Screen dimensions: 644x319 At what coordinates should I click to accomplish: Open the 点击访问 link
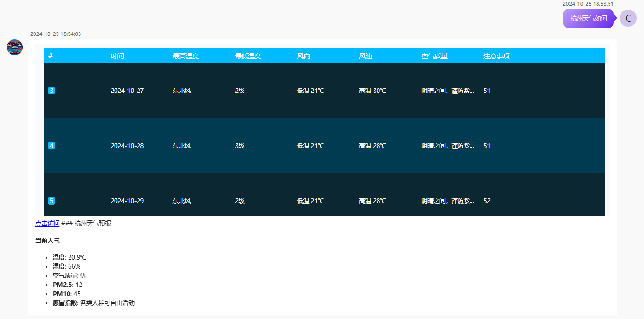click(47, 223)
